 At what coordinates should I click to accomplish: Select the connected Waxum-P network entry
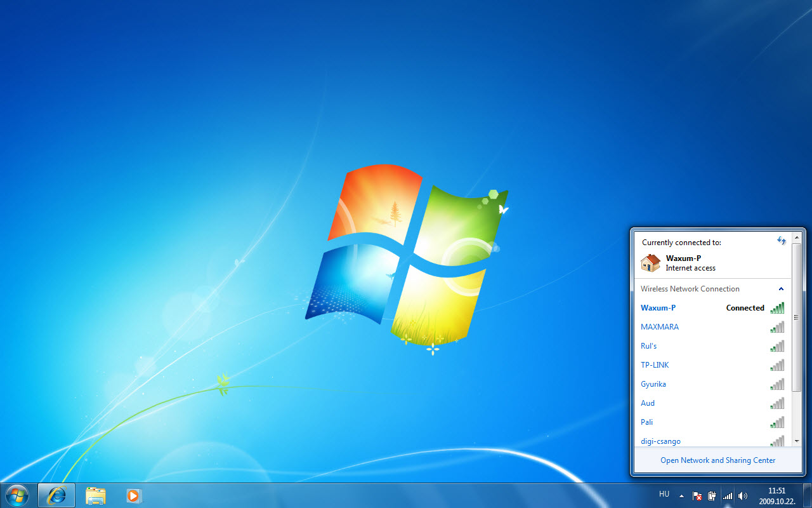(658, 308)
